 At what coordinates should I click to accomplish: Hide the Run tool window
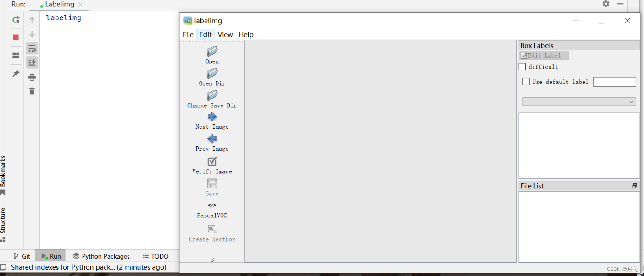pyautogui.click(x=621, y=4)
